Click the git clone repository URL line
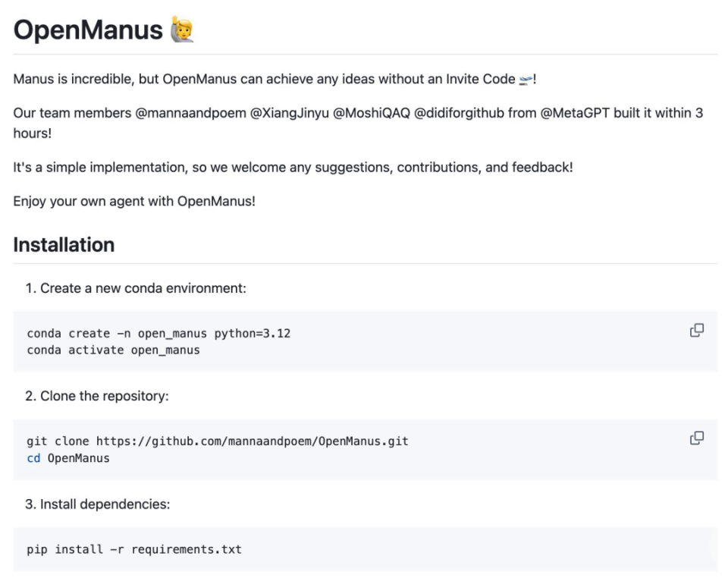Image resolution: width=728 pixels, height=578 pixels. (x=218, y=441)
